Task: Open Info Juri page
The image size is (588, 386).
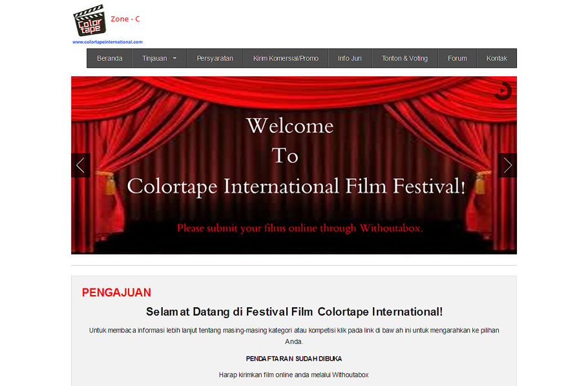Action: [350, 59]
